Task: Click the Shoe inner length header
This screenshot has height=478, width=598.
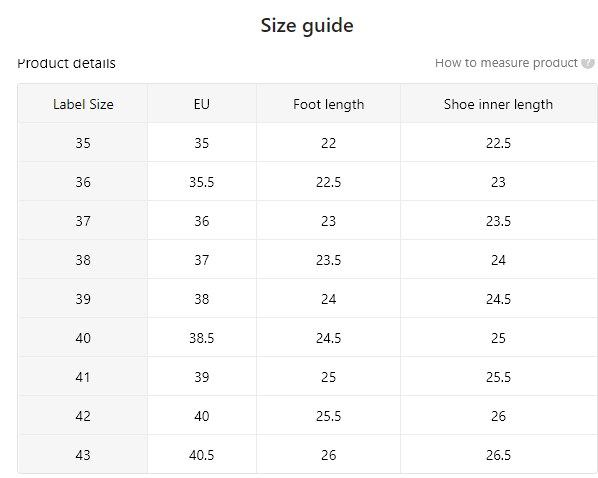Action: (498, 104)
